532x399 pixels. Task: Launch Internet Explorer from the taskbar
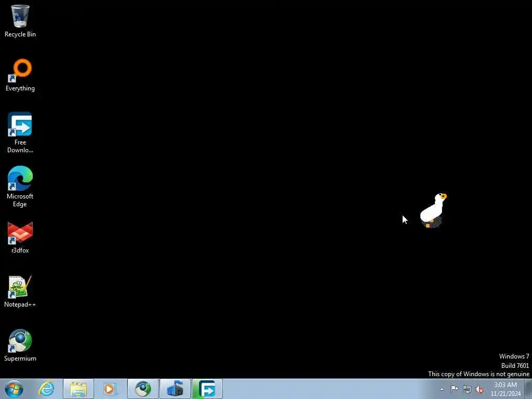(46, 389)
